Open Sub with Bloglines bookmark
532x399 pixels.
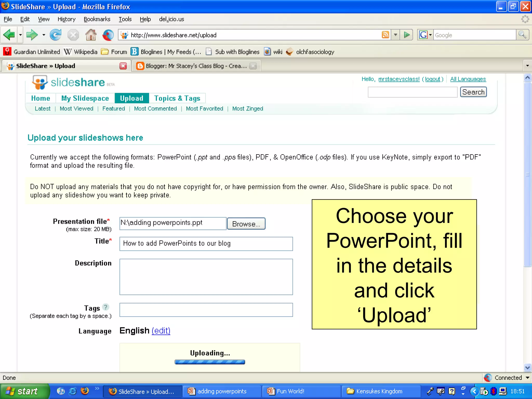click(x=232, y=52)
